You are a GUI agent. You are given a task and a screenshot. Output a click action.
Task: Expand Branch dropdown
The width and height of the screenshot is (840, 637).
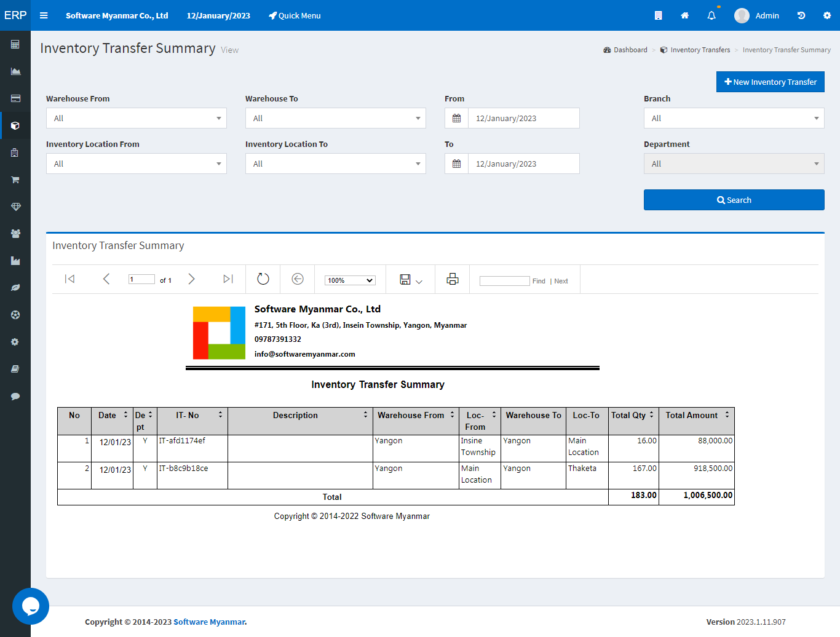734,118
